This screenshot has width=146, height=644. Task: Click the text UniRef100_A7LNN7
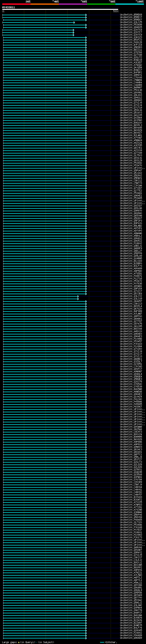click(x=131, y=314)
